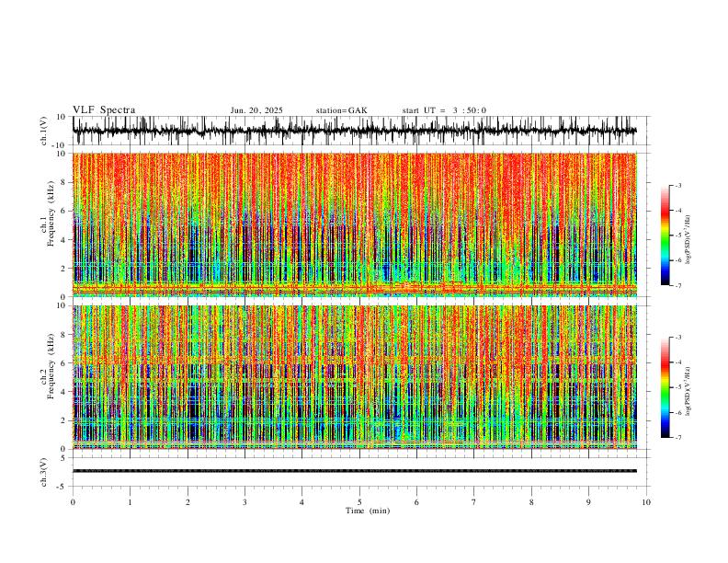Screen dimensions: 728x563
Task: Click the "-3" label on ch.1 color bar
Action: click(x=678, y=185)
